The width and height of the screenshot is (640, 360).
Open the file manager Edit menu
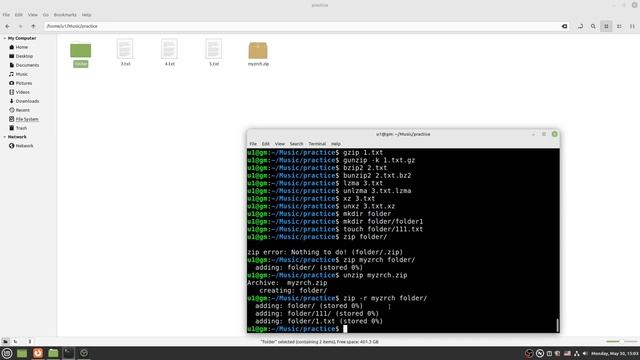(x=19, y=15)
